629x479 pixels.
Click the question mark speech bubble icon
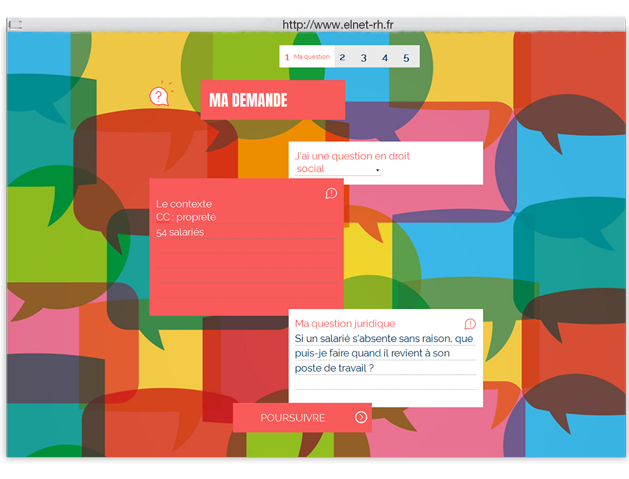click(x=159, y=96)
